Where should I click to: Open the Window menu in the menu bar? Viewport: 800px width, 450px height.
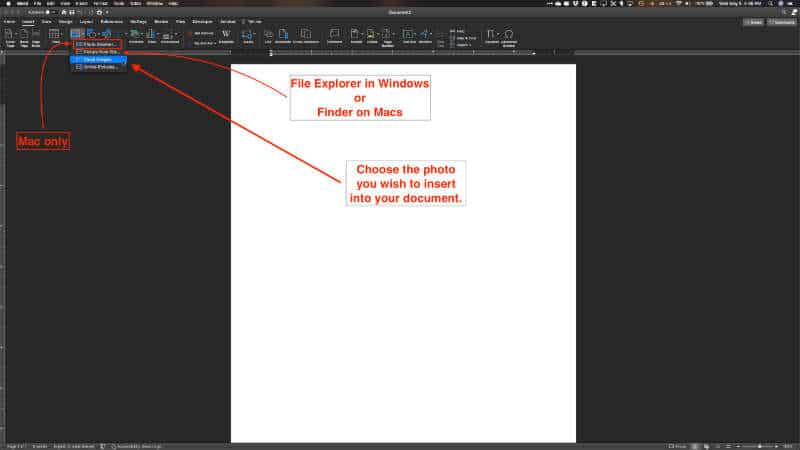[154, 3]
